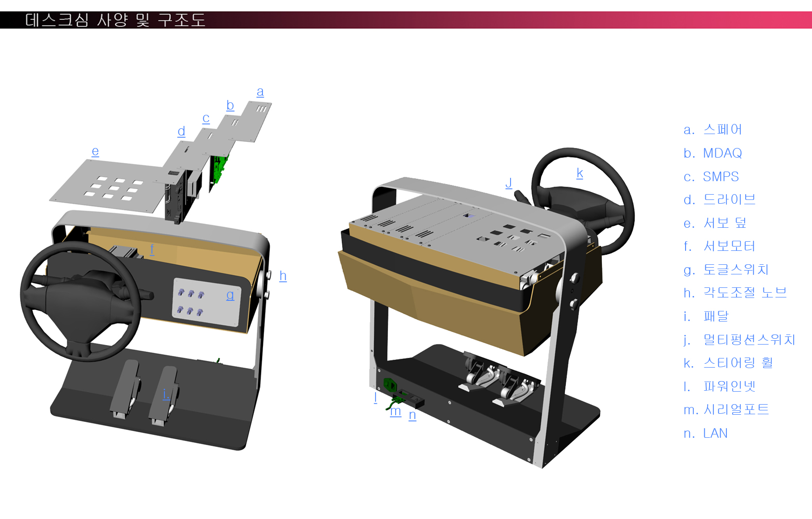Click the 'i' label on the pedals

point(165,394)
